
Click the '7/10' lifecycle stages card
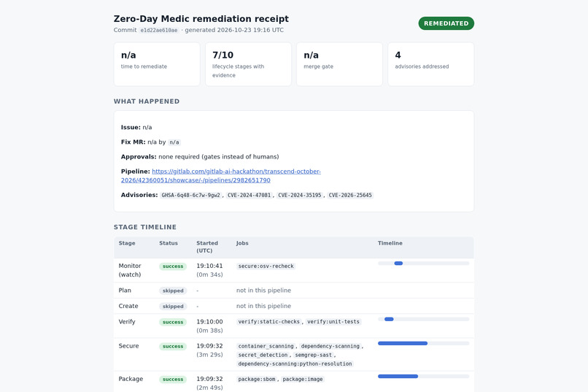[x=248, y=64]
